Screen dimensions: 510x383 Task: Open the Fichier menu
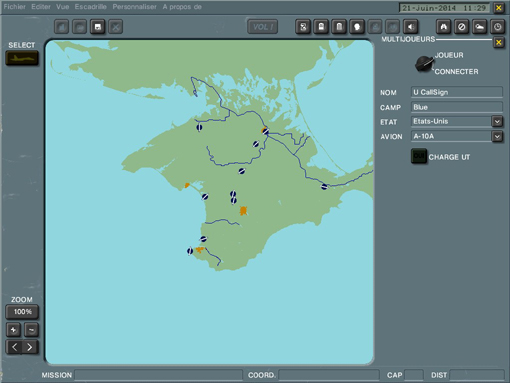(x=15, y=7)
